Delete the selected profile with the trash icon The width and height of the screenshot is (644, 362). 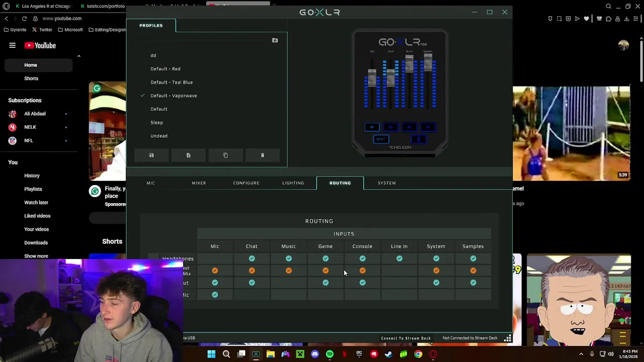click(x=263, y=155)
